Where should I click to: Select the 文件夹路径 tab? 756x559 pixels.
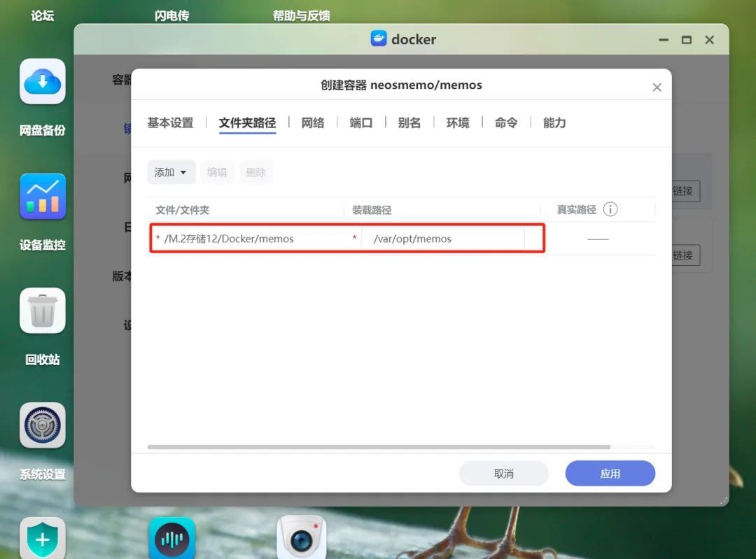point(247,123)
